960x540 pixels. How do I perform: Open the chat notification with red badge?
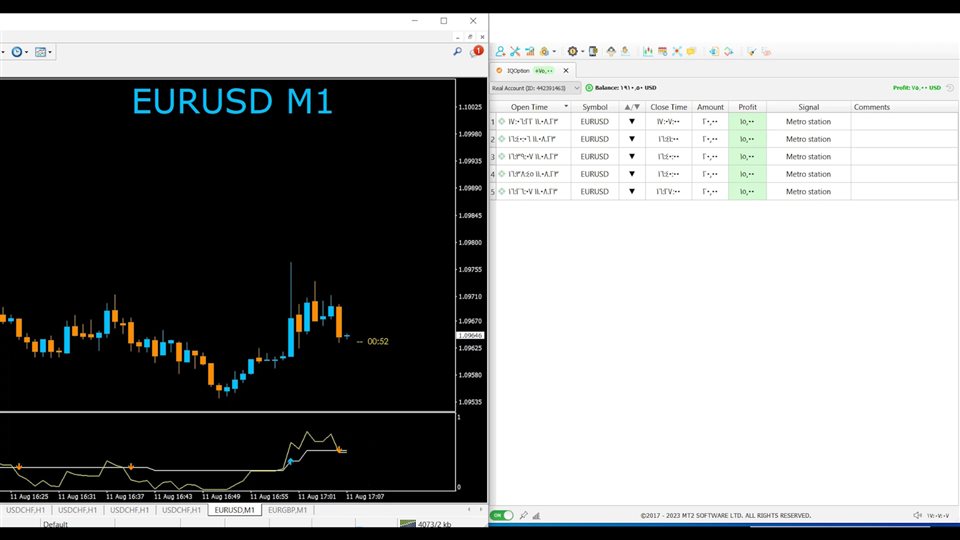coord(477,51)
